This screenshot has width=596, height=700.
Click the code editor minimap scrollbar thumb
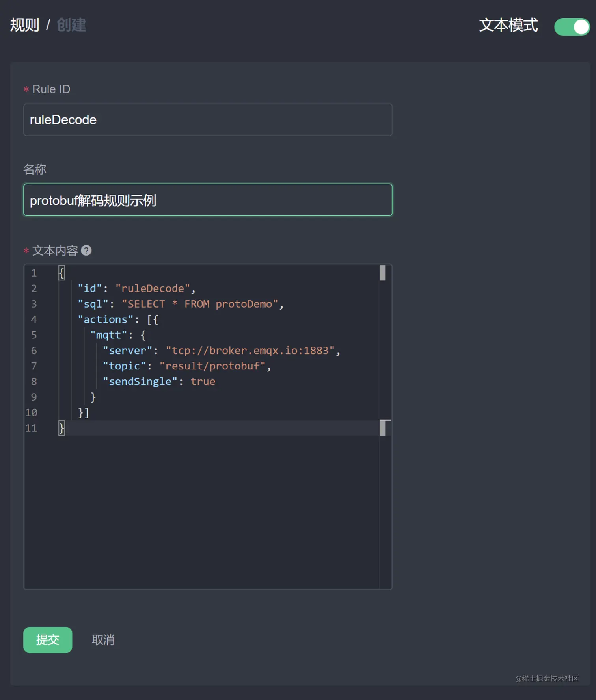coord(382,273)
